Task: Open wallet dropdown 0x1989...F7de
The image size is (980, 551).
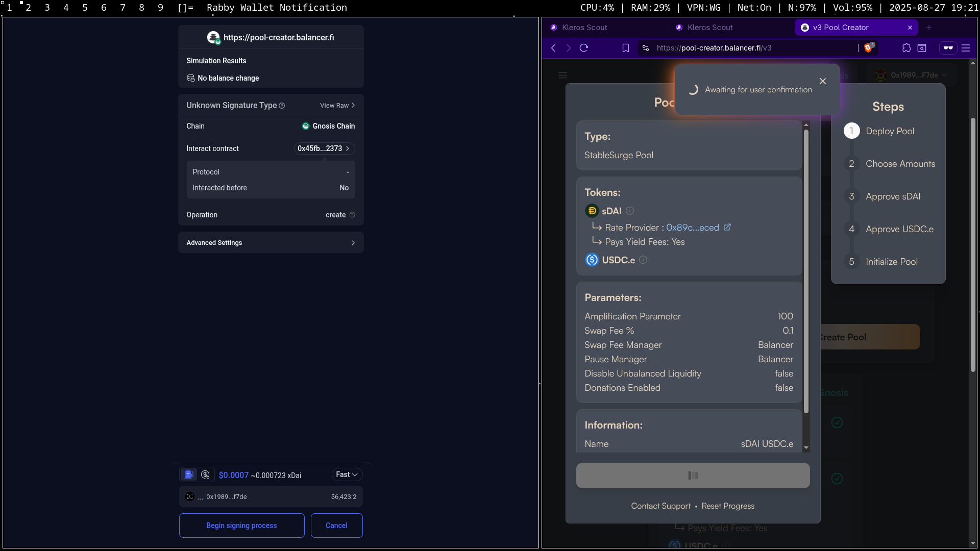Action: [x=912, y=75]
